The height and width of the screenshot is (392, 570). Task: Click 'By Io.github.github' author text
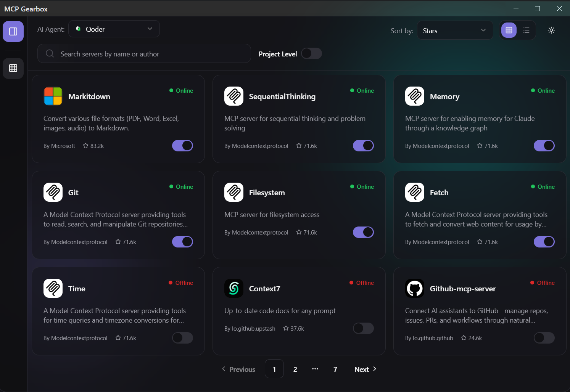[429, 338]
